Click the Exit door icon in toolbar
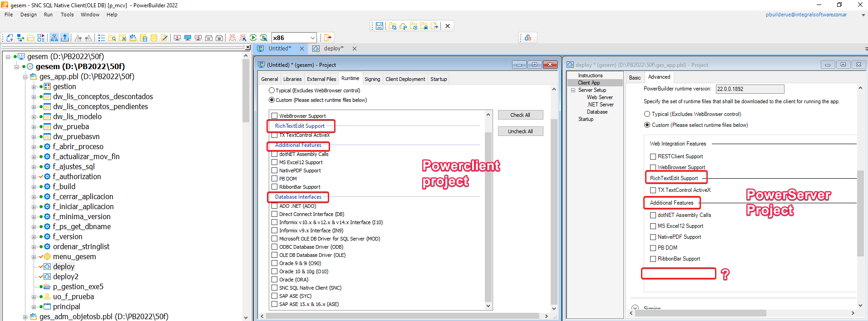 tap(328, 38)
